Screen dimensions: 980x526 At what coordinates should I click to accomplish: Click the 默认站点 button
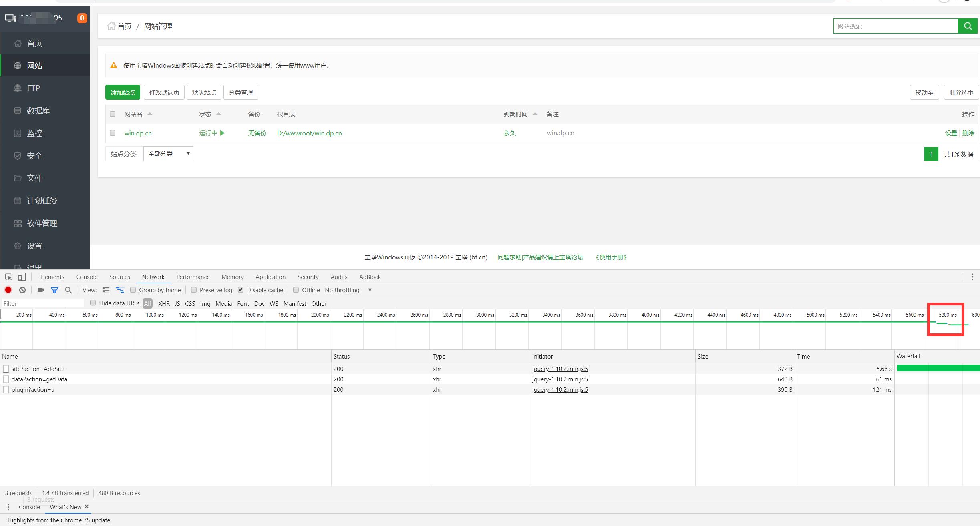click(x=204, y=92)
